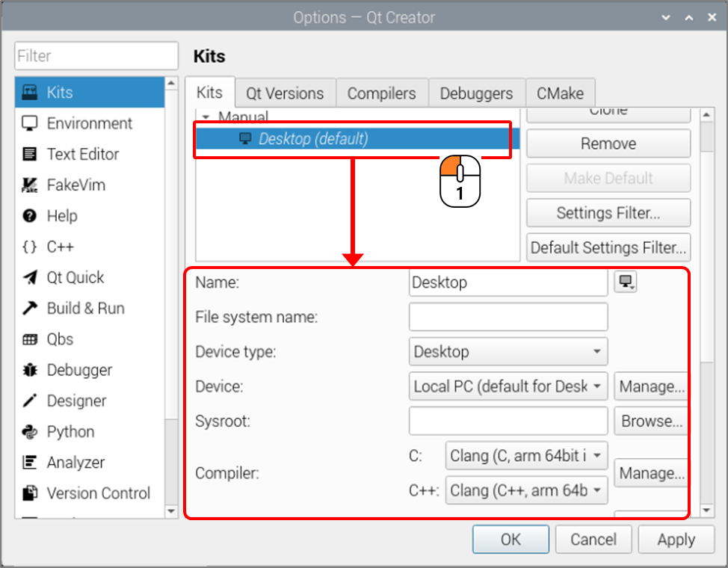Switch to the Qt Versions tab

tap(285, 93)
